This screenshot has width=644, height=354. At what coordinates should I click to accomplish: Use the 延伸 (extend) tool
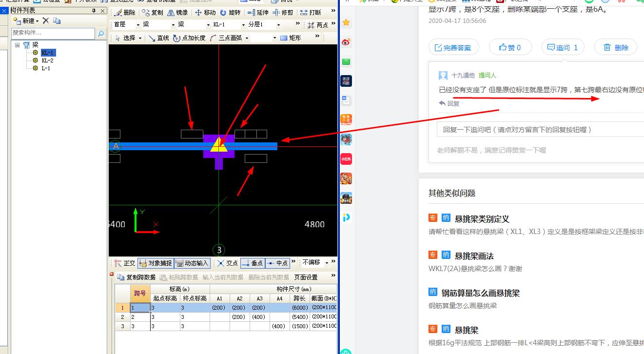coord(258,13)
